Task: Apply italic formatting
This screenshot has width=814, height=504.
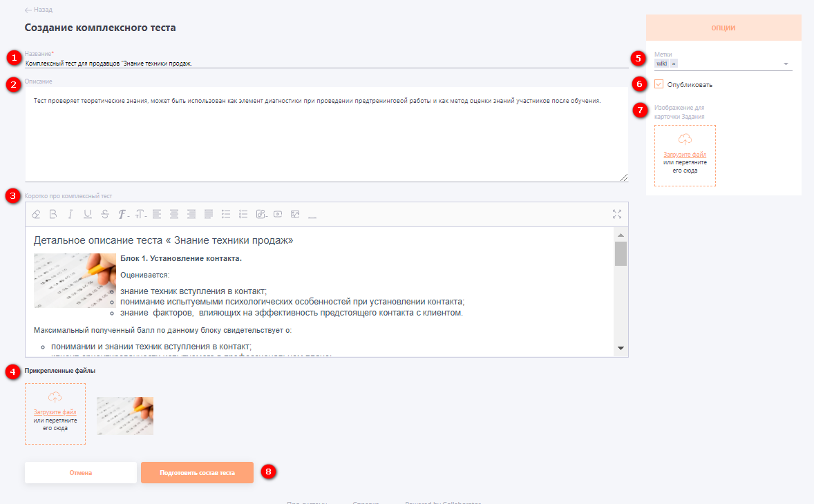Action: click(x=70, y=214)
